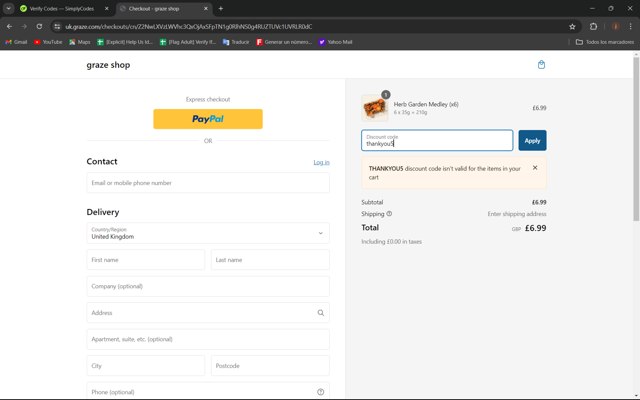Image resolution: width=640 pixels, height=400 pixels.
Task: View site information icon in address bar
Action: tap(57, 27)
